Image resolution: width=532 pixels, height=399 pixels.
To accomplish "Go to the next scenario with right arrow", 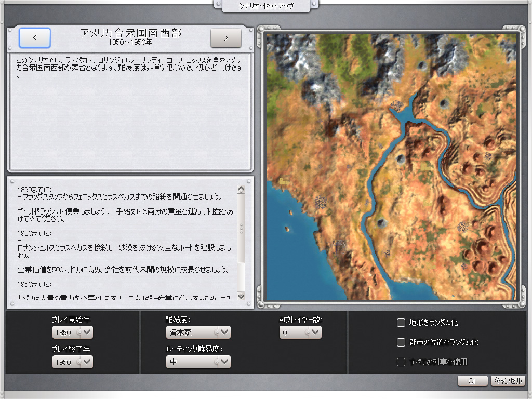I will (226, 37).
